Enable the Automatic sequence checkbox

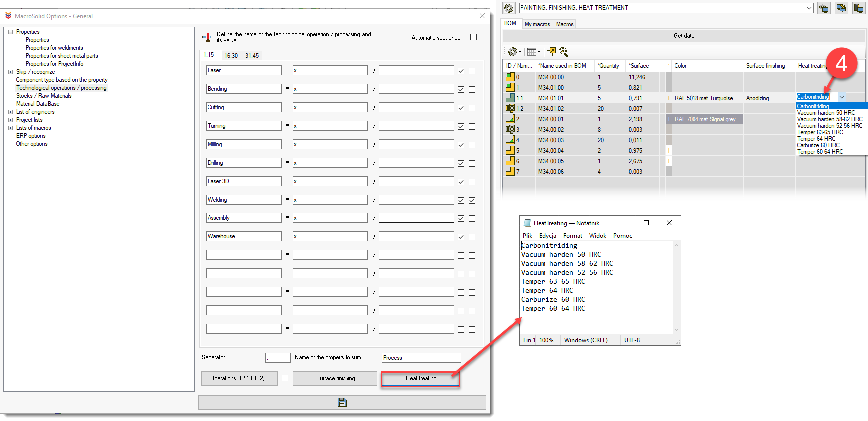pos(474,37)
